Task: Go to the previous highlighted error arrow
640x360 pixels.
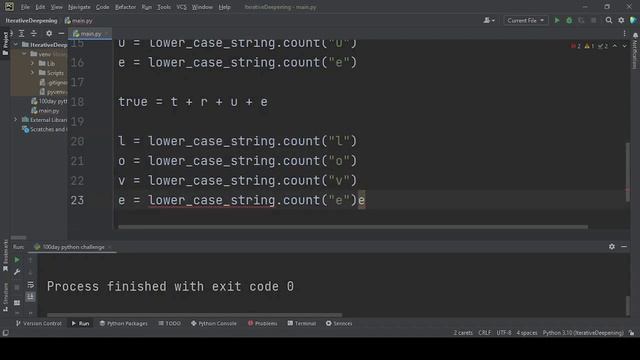Action: point(615,46)
